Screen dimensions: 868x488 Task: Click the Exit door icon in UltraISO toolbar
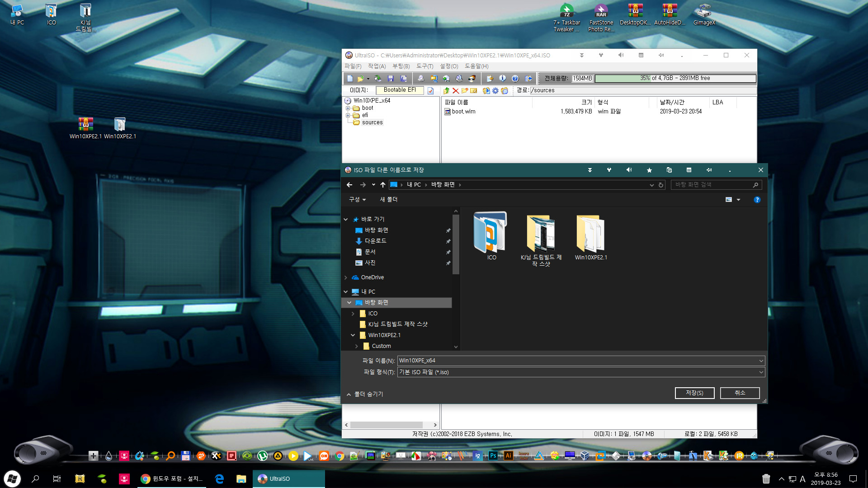(x=528, y=79)
